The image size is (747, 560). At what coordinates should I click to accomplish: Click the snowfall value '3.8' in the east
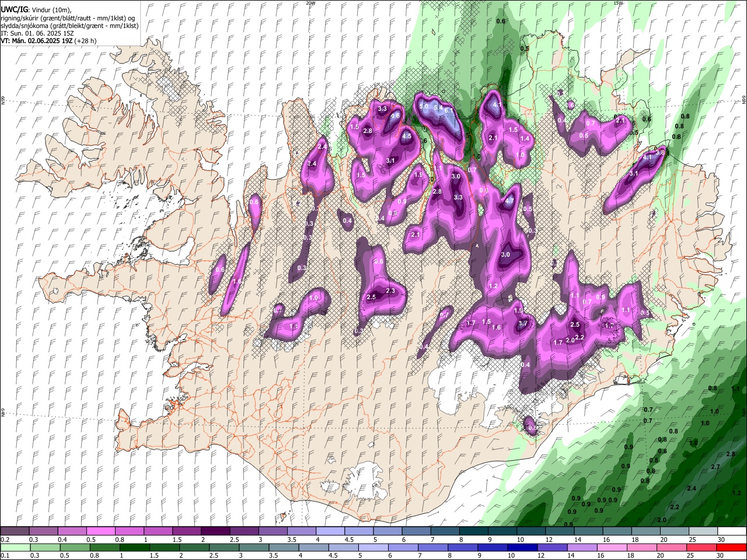click(x=661, y=152)
